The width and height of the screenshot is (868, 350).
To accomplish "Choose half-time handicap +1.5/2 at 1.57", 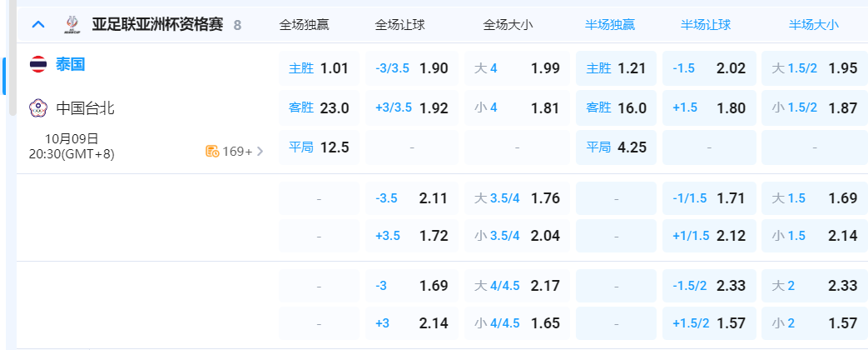I will [709, 322].
